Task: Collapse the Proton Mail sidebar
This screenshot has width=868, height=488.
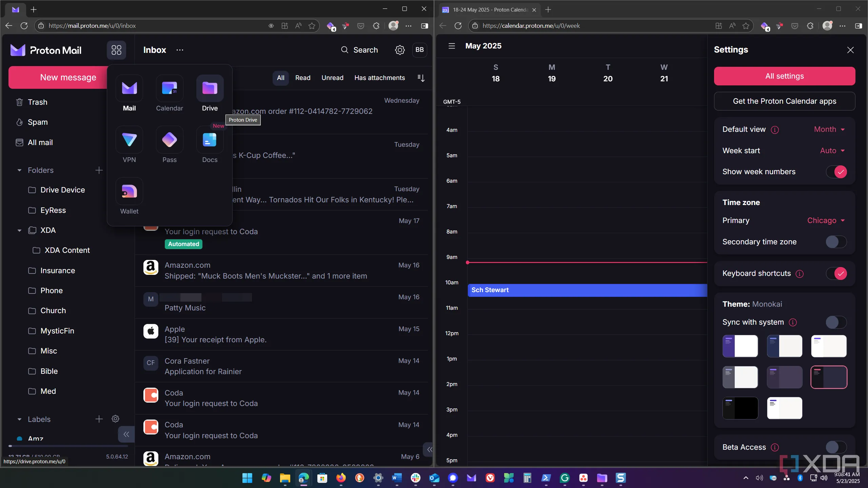Action: 126,434
